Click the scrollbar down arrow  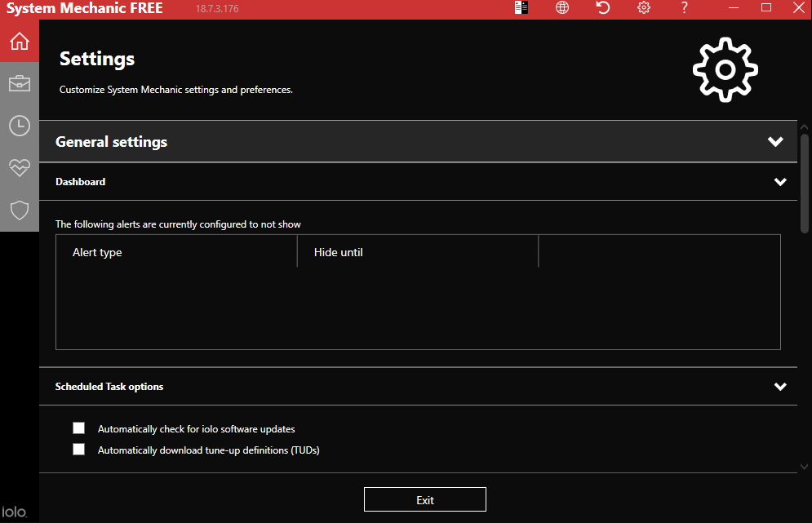pos(804,467)
